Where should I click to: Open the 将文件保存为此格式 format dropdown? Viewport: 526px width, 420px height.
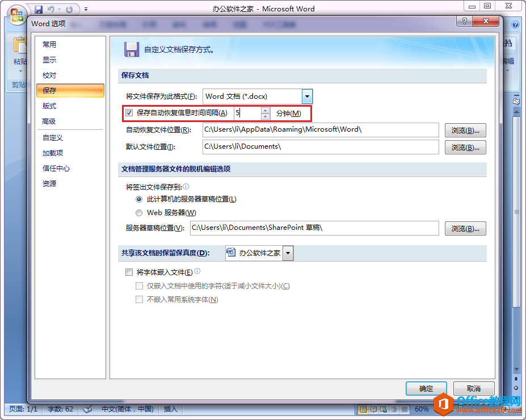307,96
